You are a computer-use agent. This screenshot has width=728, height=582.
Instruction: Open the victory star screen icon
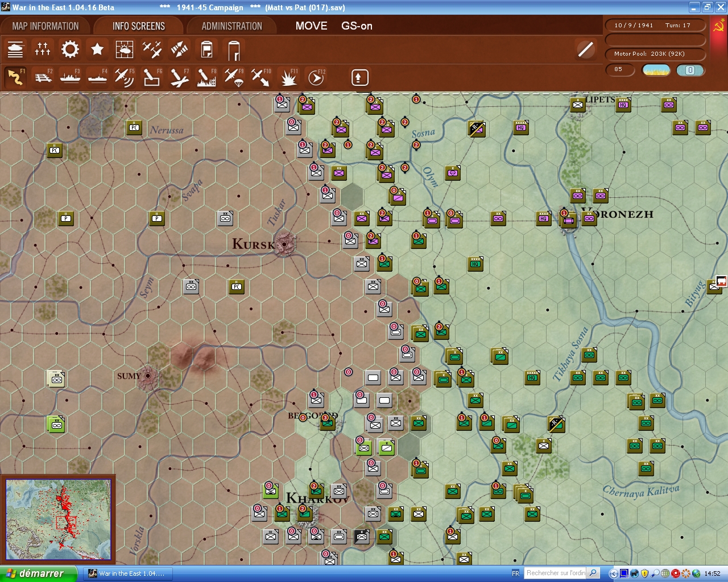click(x=97, y=49)
